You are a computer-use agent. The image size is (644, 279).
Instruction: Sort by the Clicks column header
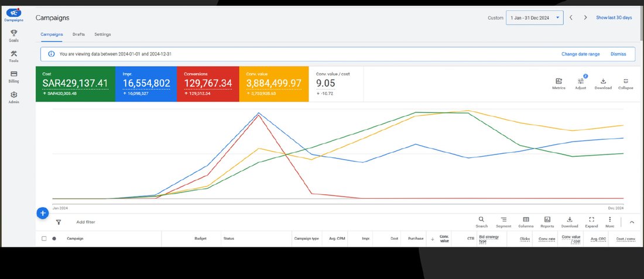[525, 239]
